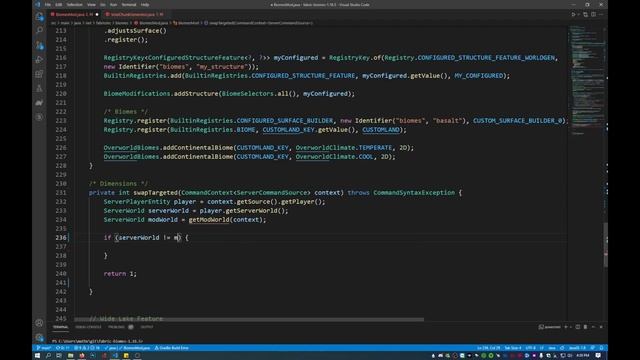Open Windows Task View
Viewport: 640px width, 360px height.
[59, 356]
